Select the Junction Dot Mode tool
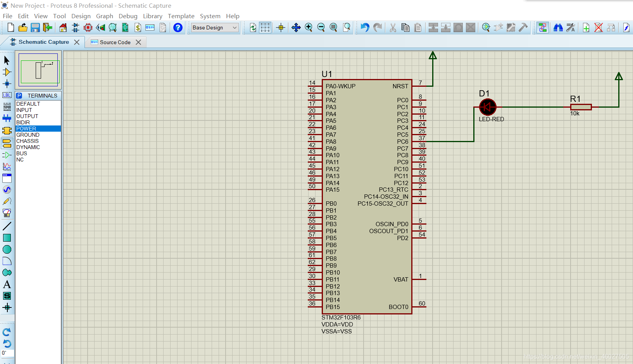 pyautogui.click(x=7, y=84)
